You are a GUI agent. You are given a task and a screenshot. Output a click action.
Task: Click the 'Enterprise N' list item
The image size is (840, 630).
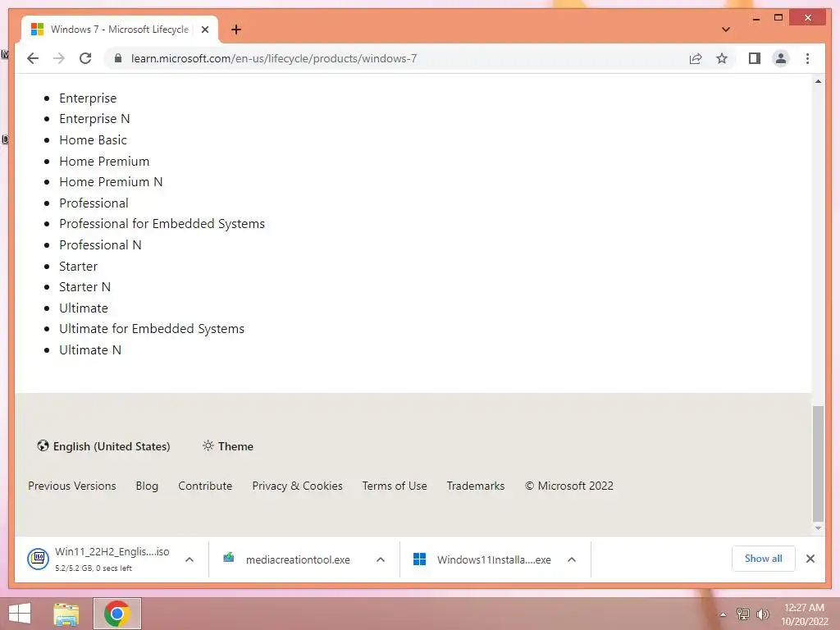click(94, 119)
